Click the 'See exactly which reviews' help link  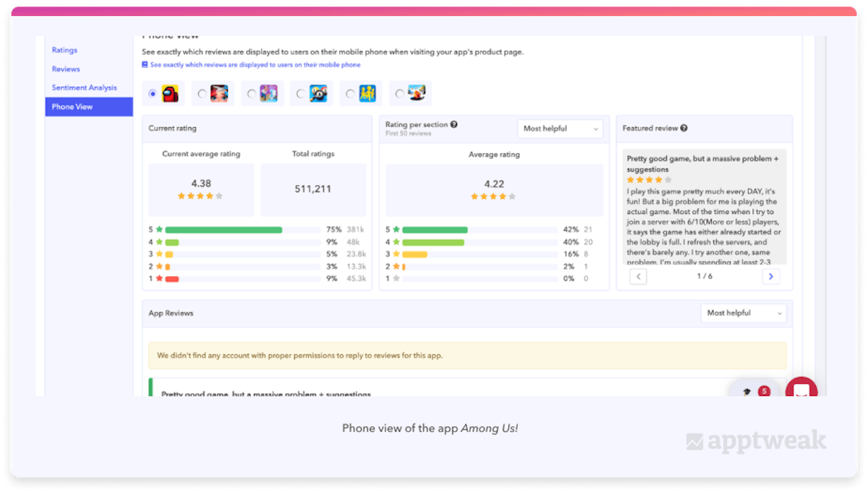click(x=255, y=65)
